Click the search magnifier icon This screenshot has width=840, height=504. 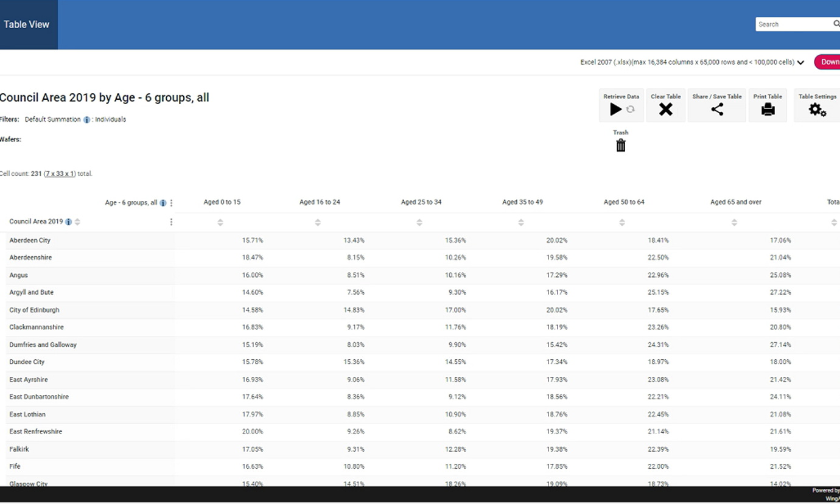coord(836,24)
